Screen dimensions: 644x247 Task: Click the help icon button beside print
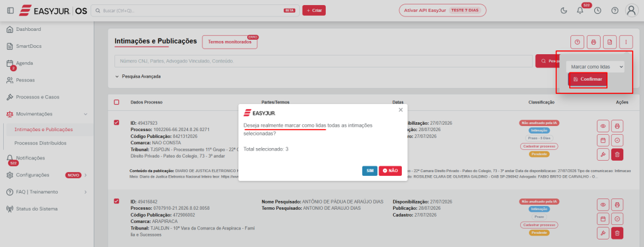click(577, 42)
